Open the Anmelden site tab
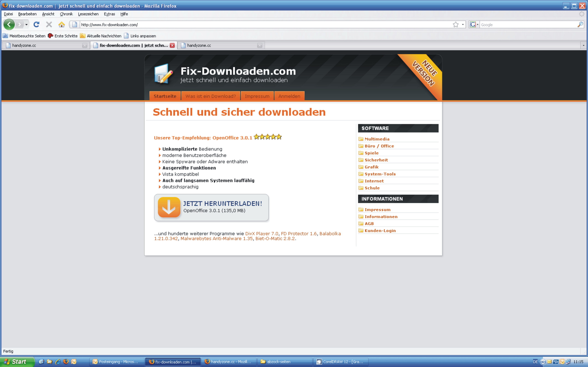Screen dimensions: 588x367 tap(289, 96)
